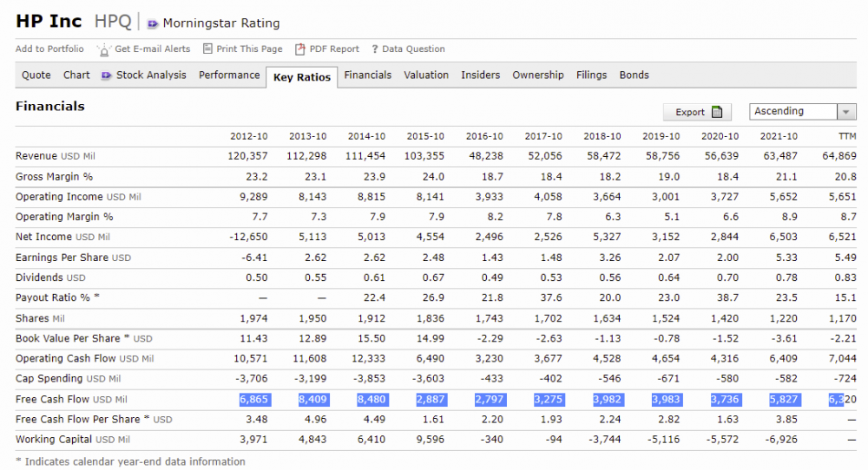868x470 pixels.
Task: Click the Stock Analysis premium arrow icon
Action: click(x=106, y=75)
